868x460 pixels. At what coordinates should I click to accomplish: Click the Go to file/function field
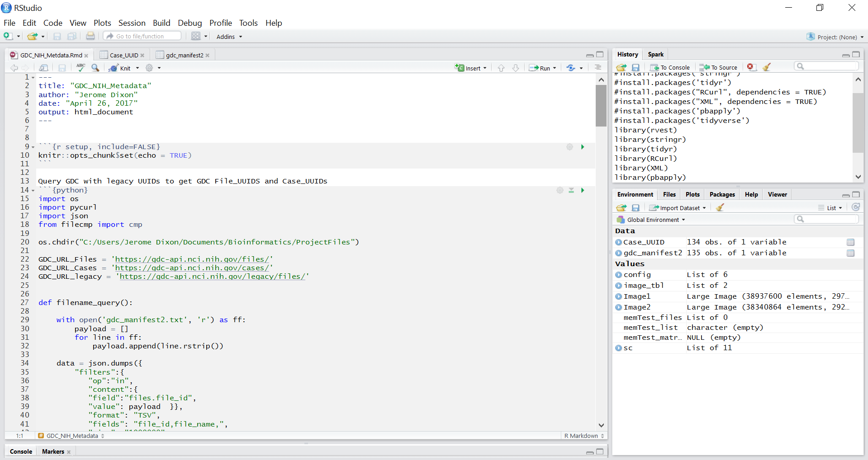(x=142, y=36)
